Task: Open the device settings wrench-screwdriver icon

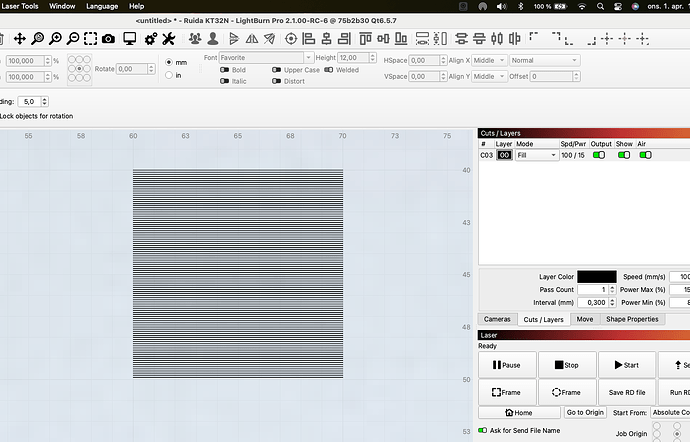Action: click(169, 39)
